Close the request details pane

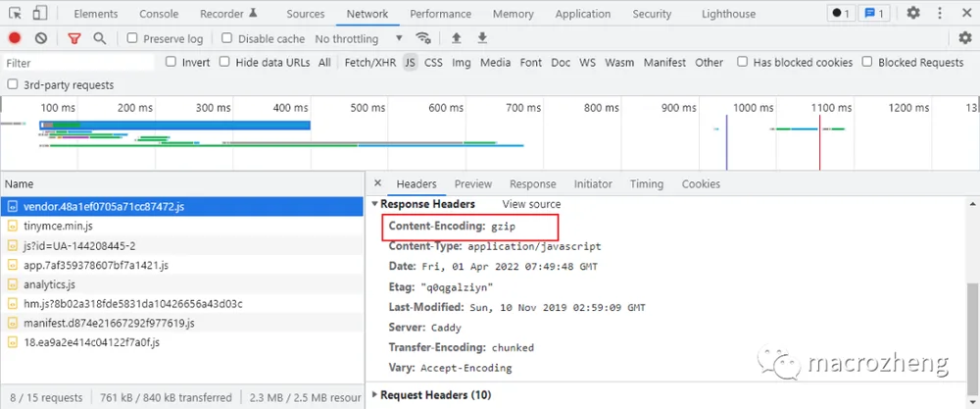(377, 183)
